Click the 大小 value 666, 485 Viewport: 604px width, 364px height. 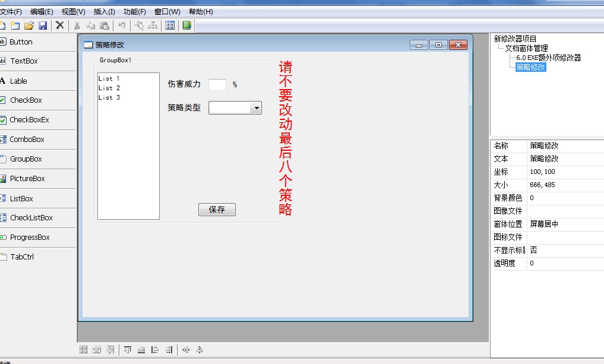click(565, 185)
